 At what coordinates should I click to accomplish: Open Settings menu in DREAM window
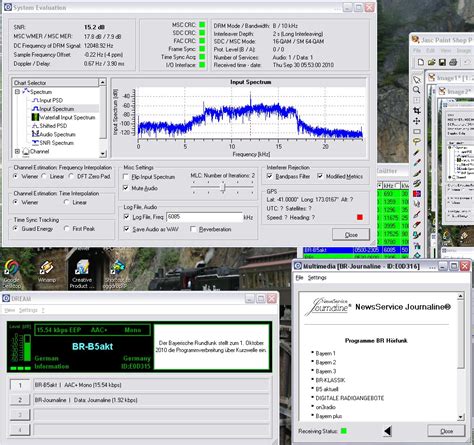(x=28, y=310)
